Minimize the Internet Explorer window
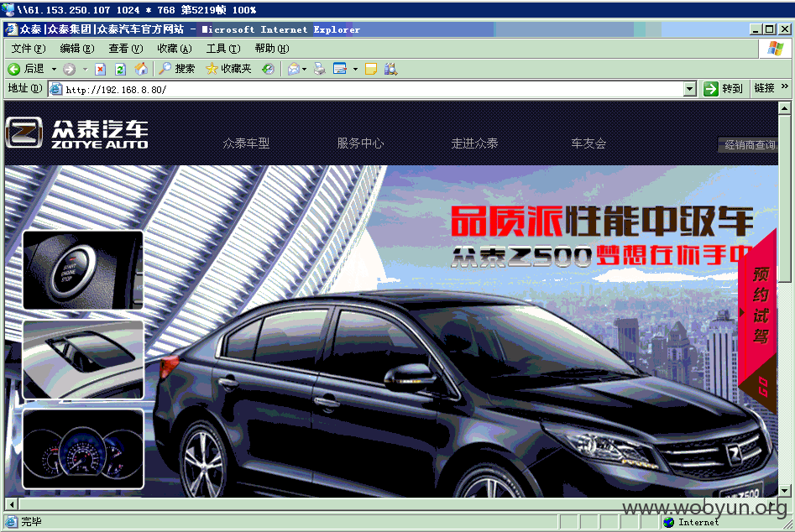795x532 pixels. tap(756, 29)
